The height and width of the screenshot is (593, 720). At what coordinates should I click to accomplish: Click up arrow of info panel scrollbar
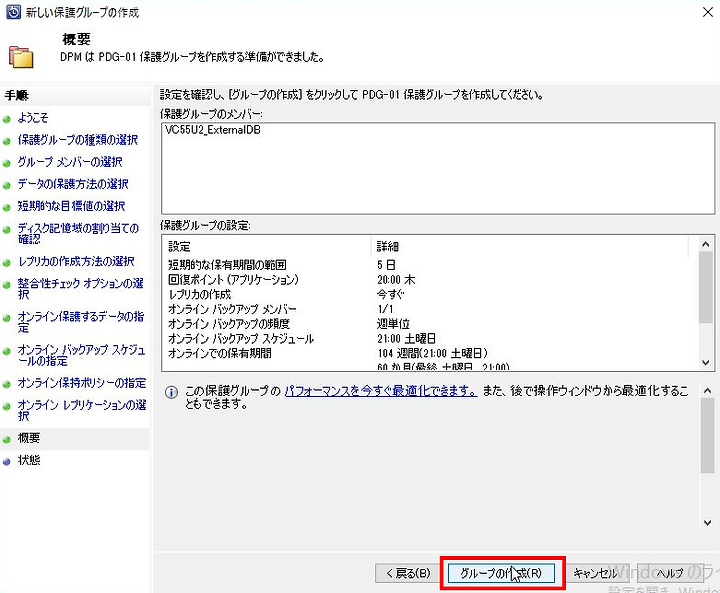coord(707,390)
